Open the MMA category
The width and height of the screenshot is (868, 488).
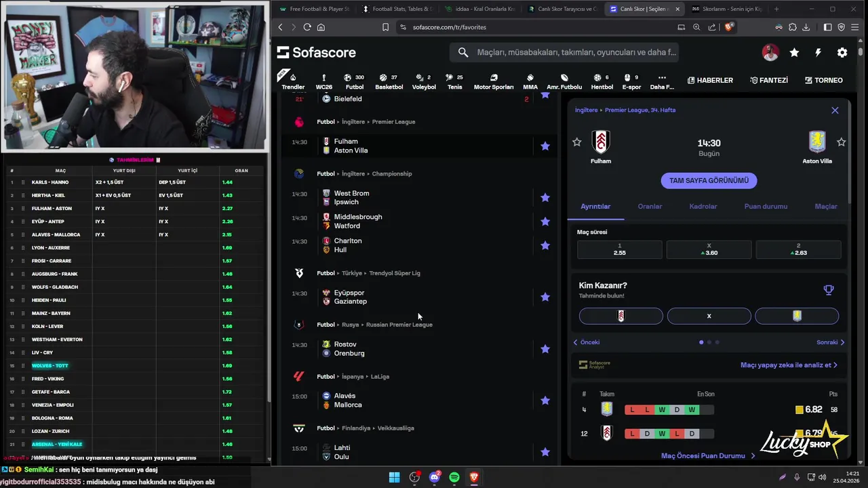tap(530, 81)
